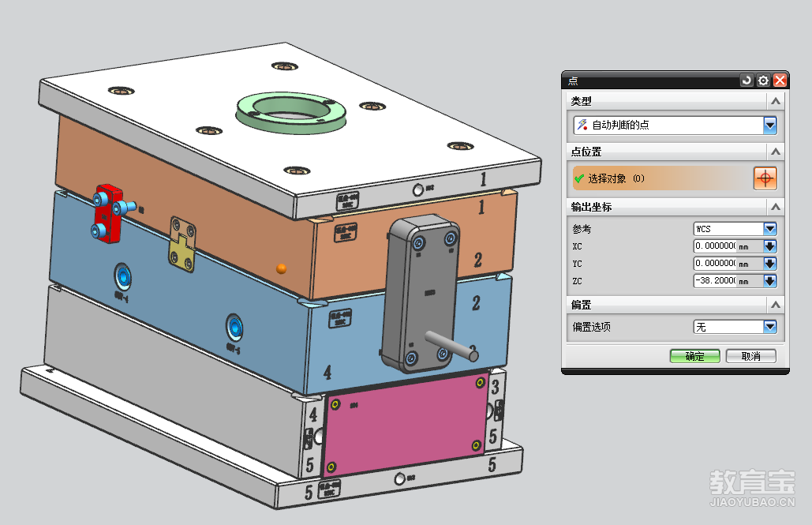Image resolution: width=812 pixels, height=525 pixels.
Task: Collapse the 类型 section
Action: click(775, 101)
